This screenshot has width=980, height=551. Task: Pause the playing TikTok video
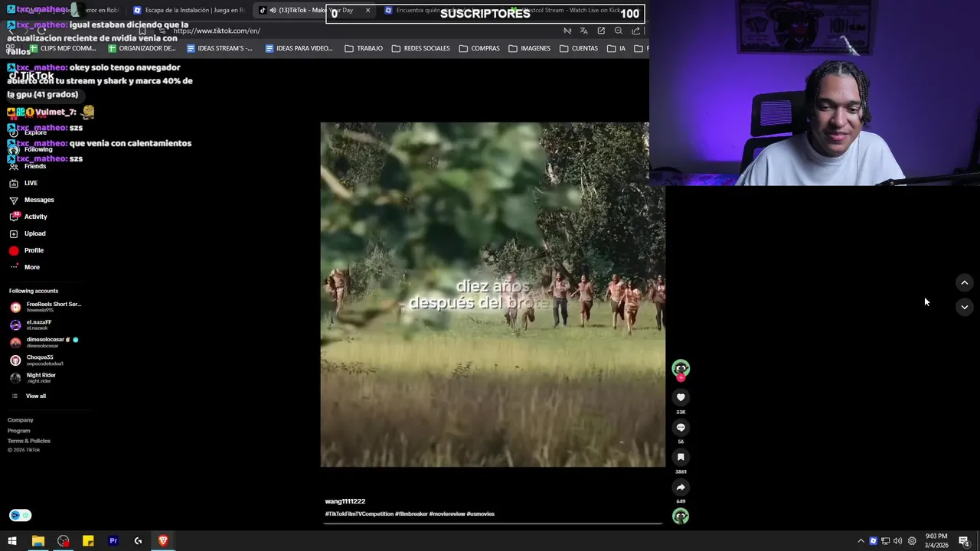click(x=493, y=295)
